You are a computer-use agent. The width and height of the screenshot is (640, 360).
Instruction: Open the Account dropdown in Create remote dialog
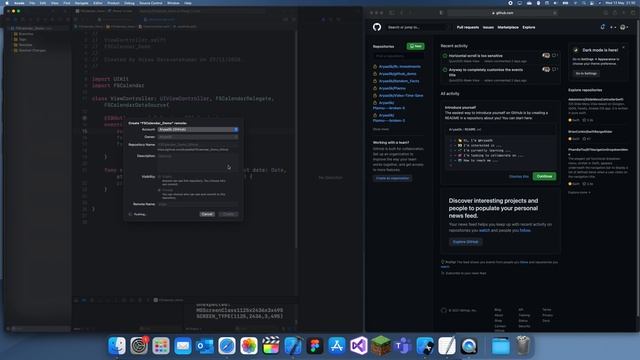point(198,129)
